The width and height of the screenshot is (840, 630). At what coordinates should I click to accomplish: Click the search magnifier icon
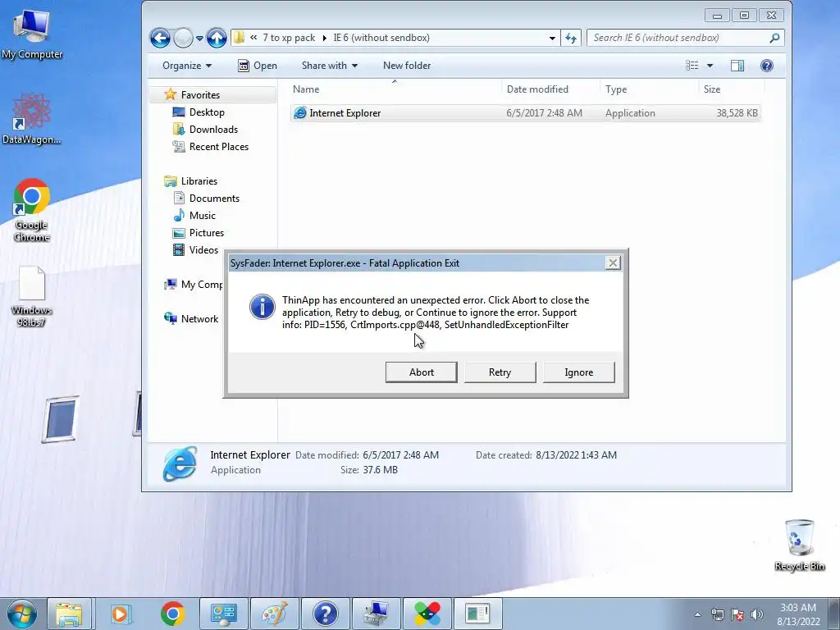pyautogui.click(x=774, y=38)
